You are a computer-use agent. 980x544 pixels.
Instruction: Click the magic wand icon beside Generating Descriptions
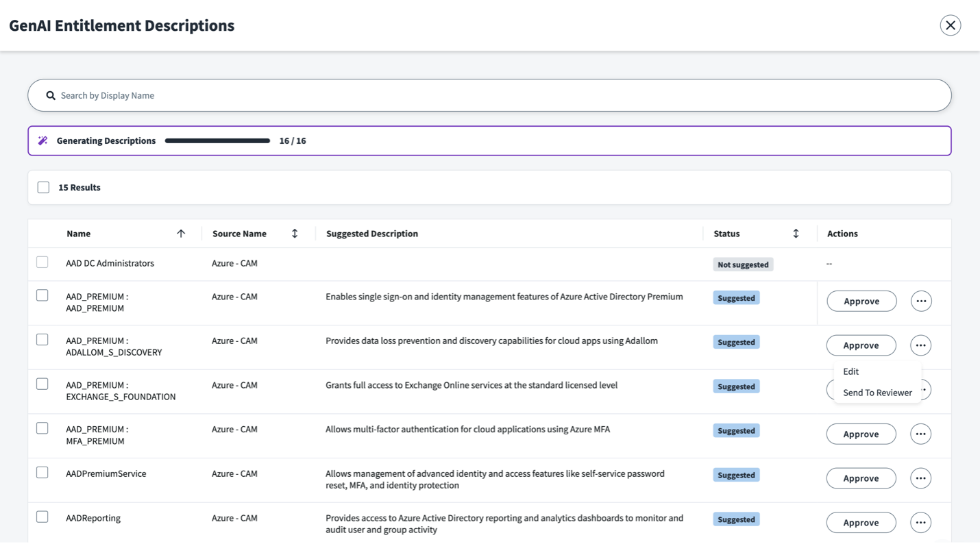(x=42, y=140)
